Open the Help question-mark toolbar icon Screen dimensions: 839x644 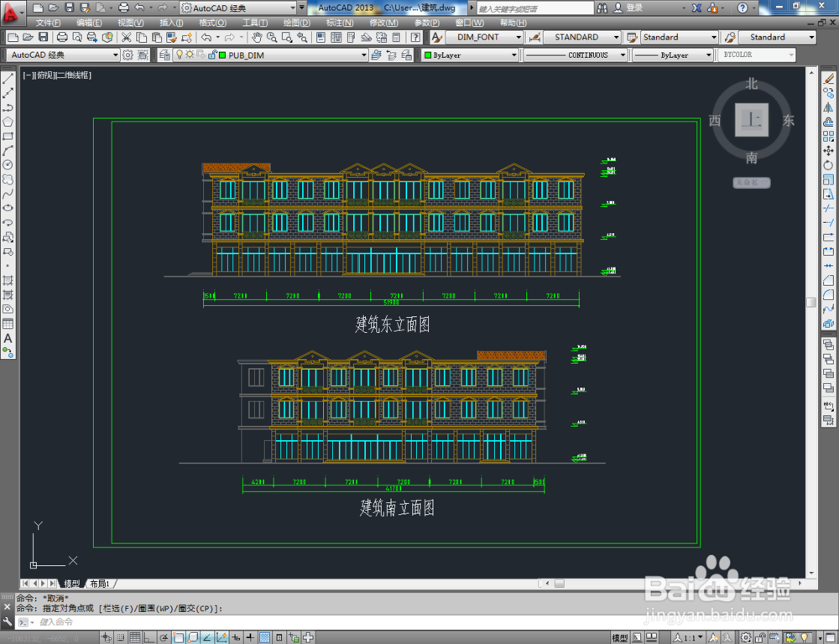coord(416,37)
